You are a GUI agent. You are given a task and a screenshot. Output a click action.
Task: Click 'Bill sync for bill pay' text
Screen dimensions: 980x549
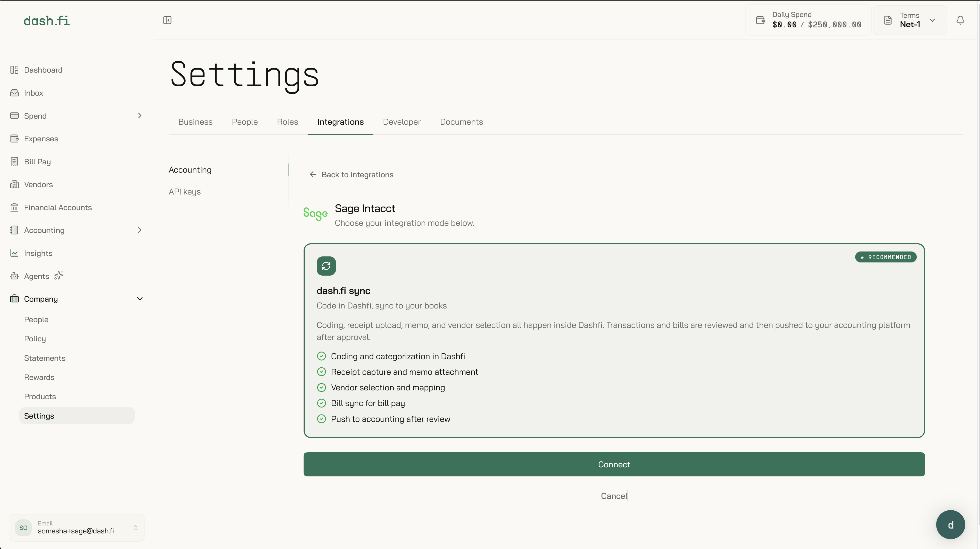368,403
